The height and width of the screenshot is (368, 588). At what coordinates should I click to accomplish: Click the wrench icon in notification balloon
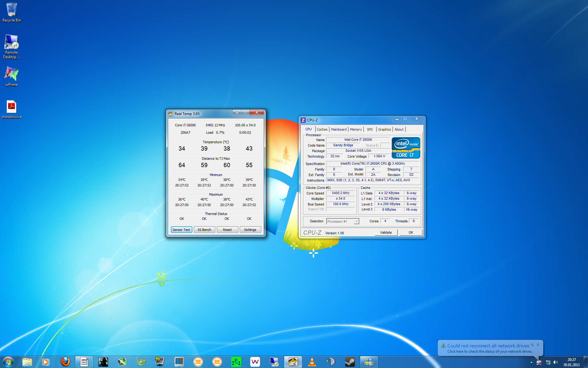click(x=532, y=345)
